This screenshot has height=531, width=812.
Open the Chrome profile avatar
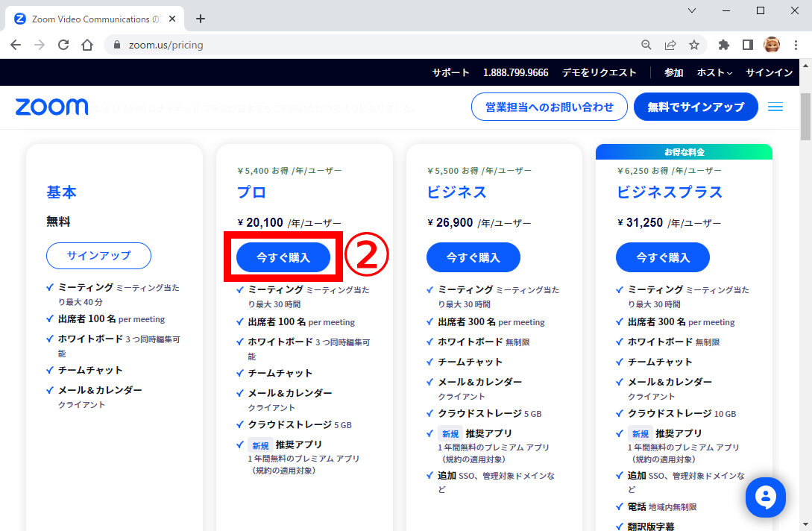tap(772, 45)
